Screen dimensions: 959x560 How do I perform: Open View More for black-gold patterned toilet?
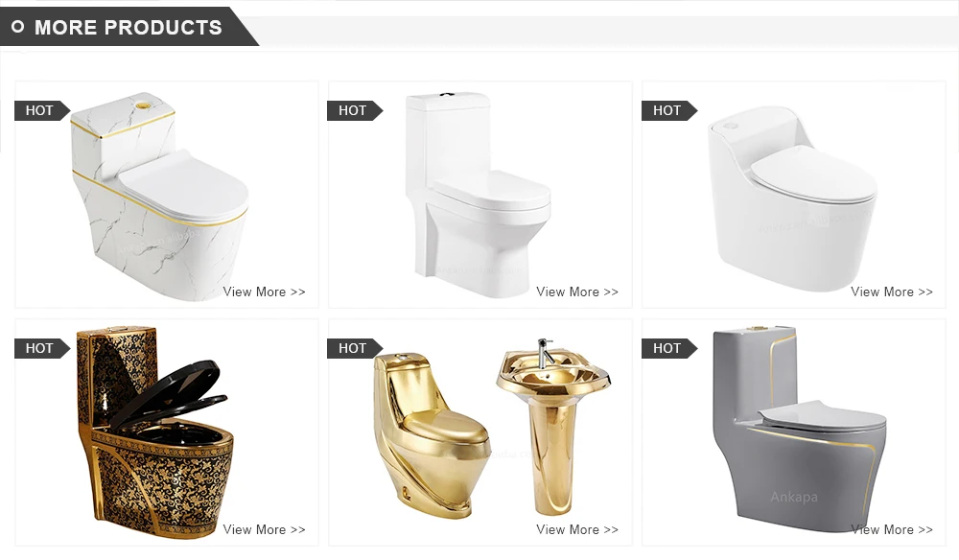tap(264, 529)
